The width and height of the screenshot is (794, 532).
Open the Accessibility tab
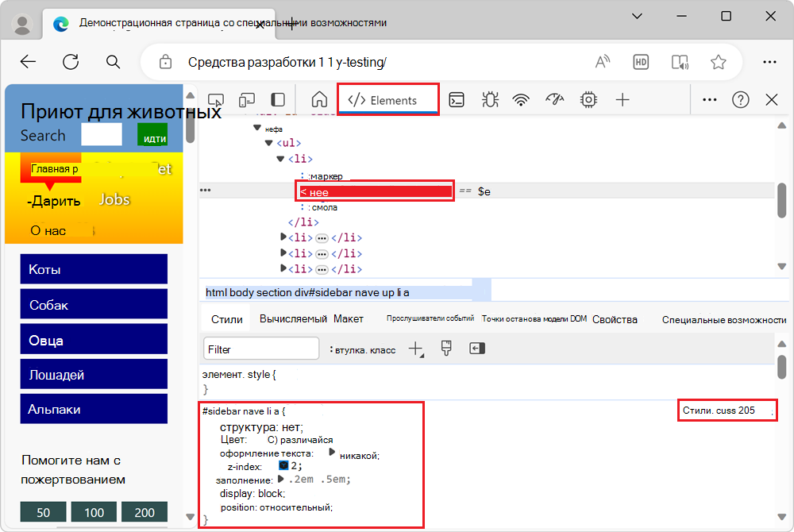[x=724, y=320]
